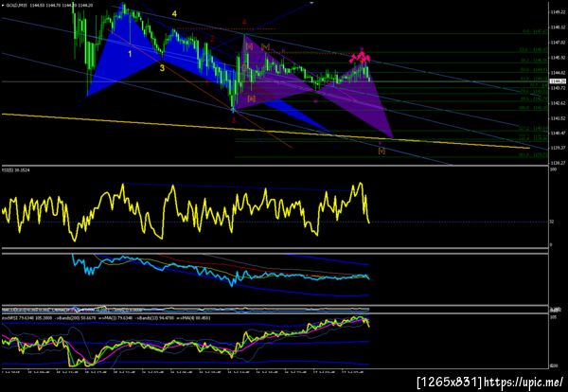Screen dimensions: 568x392
Task: Select the orange [v] wave label near the yellow trendline
Action: [x=382, y=151]
